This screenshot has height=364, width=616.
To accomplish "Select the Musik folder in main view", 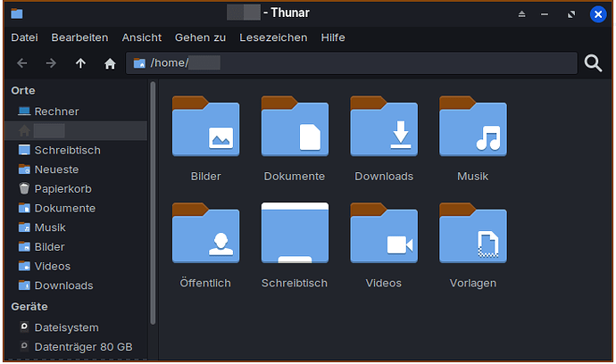I will click(x=473, y=139).
